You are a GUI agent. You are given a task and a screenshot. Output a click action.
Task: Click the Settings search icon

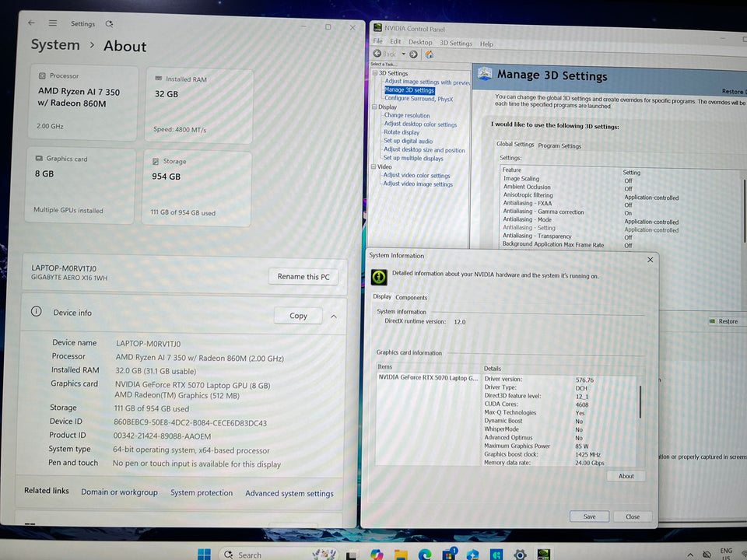click(x=109, y=24)
